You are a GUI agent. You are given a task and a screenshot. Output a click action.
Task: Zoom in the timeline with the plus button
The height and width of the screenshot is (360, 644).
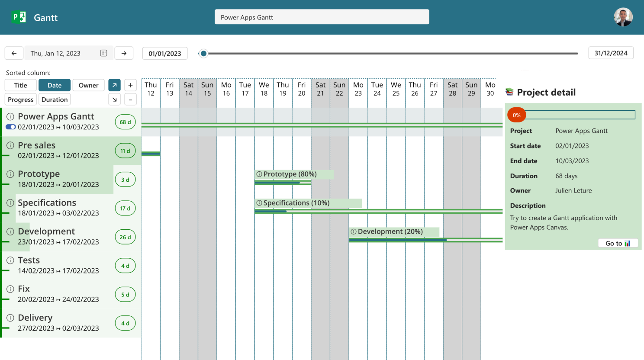point(130,85)
